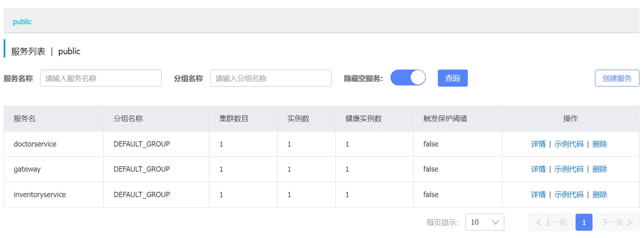
Task: Open the page size dropdown showing 10
Action: [484, 222]
